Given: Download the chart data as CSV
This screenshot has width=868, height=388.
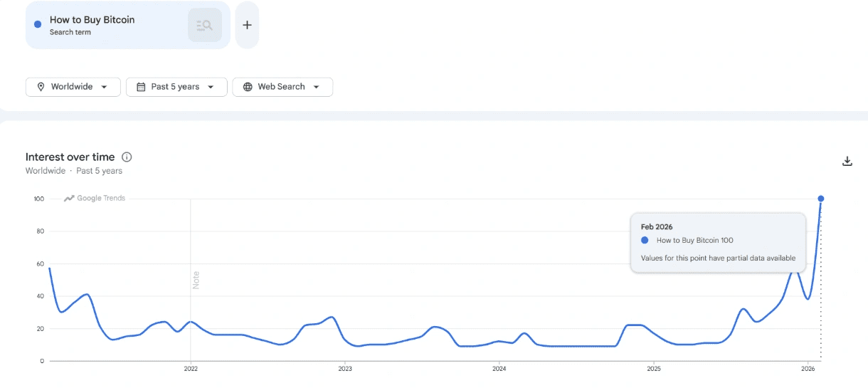Looking at the screenshot, I should pos(847,161).
